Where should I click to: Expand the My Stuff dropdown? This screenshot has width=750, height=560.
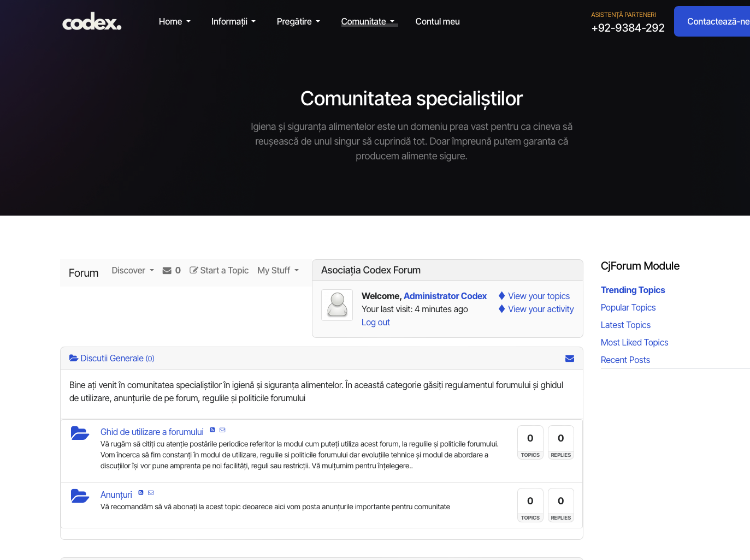click(277, 271)
